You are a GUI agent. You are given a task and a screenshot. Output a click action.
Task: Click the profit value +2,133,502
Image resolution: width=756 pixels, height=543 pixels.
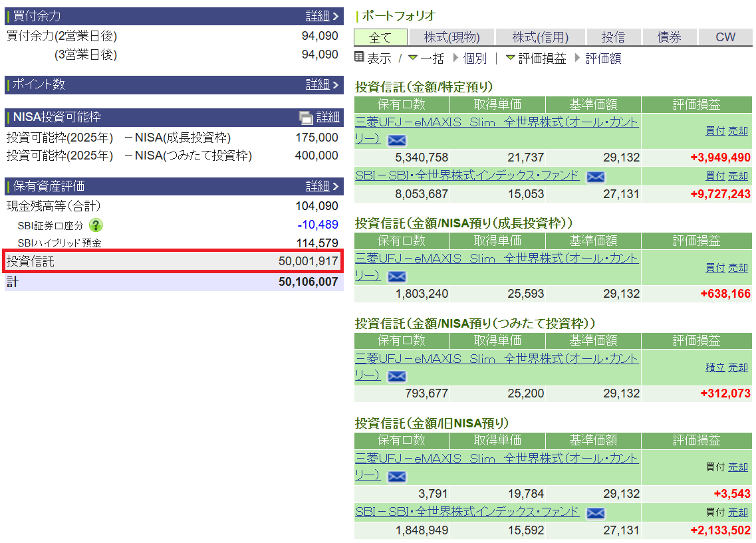coord(720,530)
